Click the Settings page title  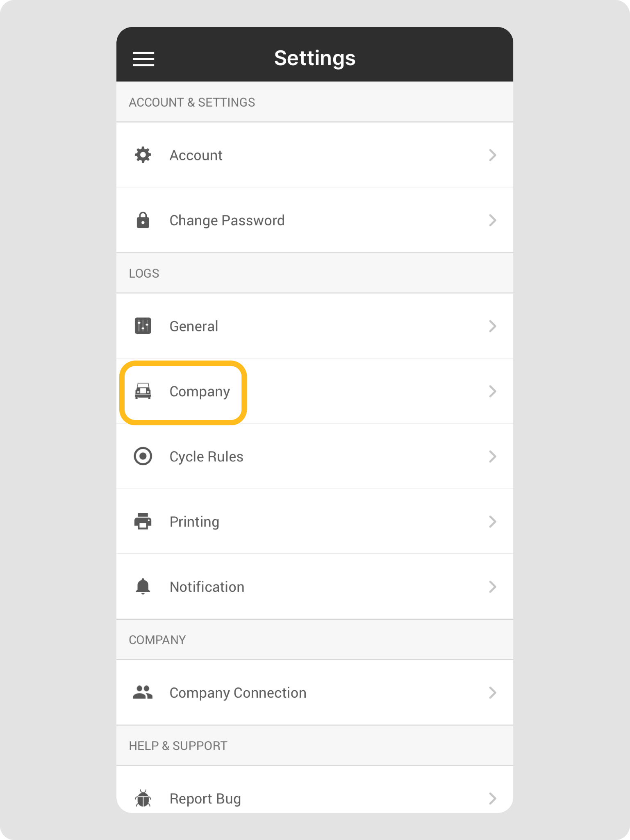coord(315,58)
